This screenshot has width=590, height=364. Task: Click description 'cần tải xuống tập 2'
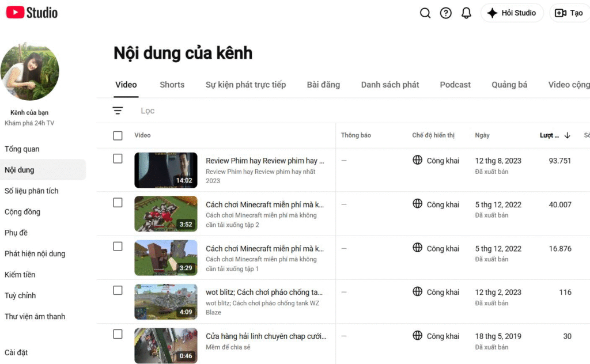tap(232, 225)
